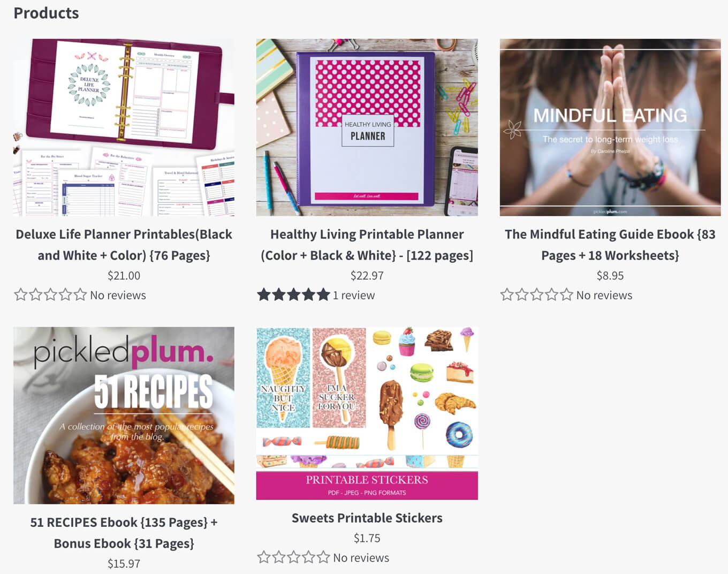Click Deluxe Life Planner Printables title link
Viewport: 728px width, 574px height.
[x=124, y=245]
